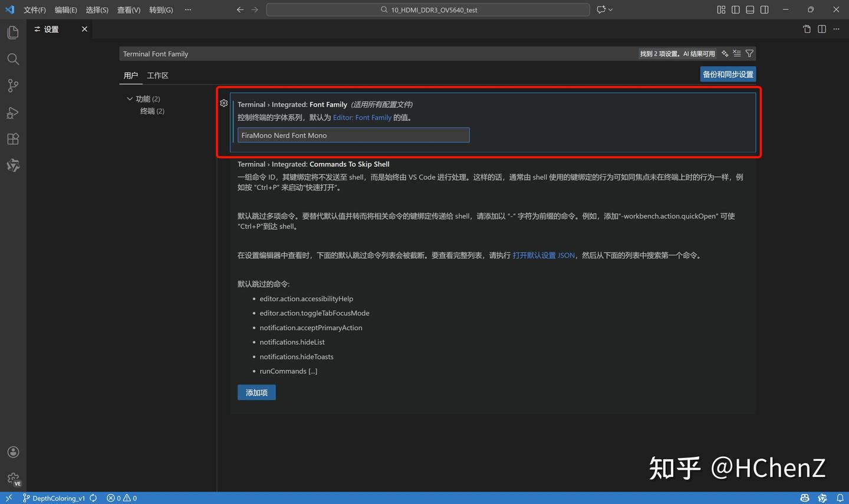This screenshot has height=504, width=849.
Task: Click the Font Family text input field
Action: point(354,136)
